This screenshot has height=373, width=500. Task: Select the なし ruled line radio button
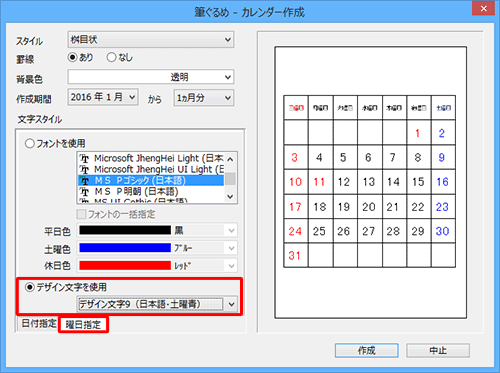click(111, 57)
